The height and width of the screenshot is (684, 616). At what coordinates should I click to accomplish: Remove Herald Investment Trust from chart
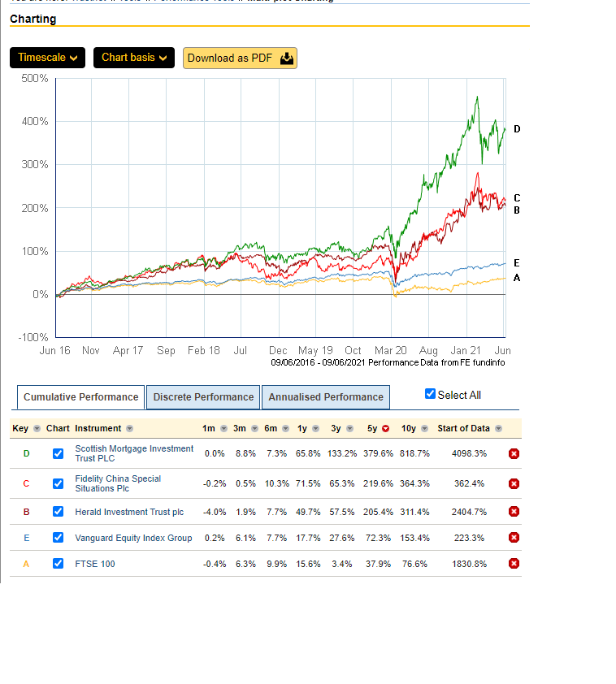(x=514, y=512)
